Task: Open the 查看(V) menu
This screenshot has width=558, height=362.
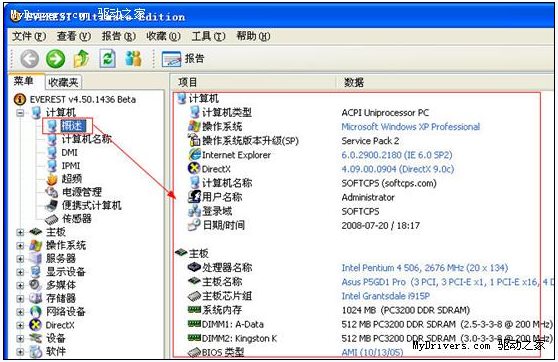Action: (74, 36)
